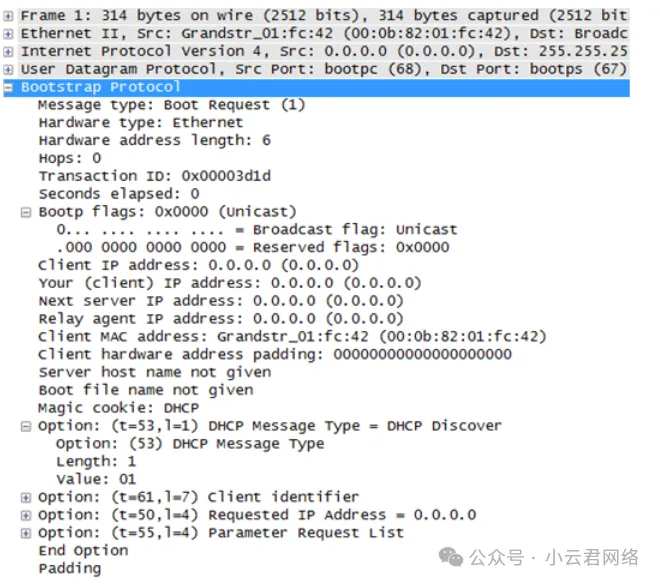This screenshot has width=660, height=584.
Task: Select the Transaction ID field
Action: tap(154, 176)
